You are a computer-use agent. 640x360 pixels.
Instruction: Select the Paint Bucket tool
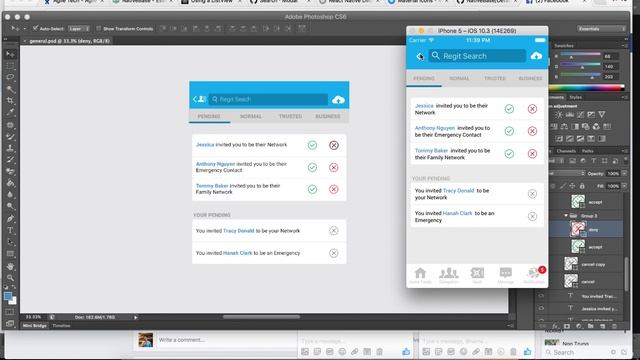10,183
